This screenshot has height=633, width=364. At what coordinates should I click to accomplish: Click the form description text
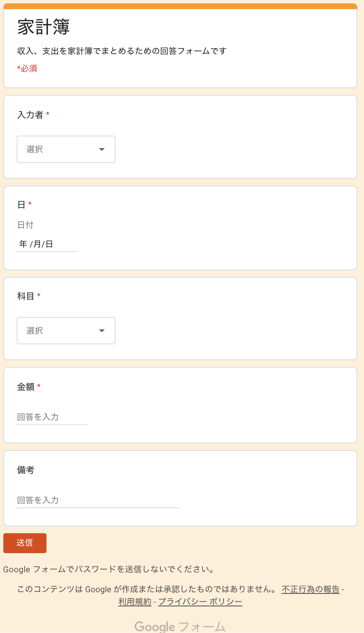pos(121,51)
